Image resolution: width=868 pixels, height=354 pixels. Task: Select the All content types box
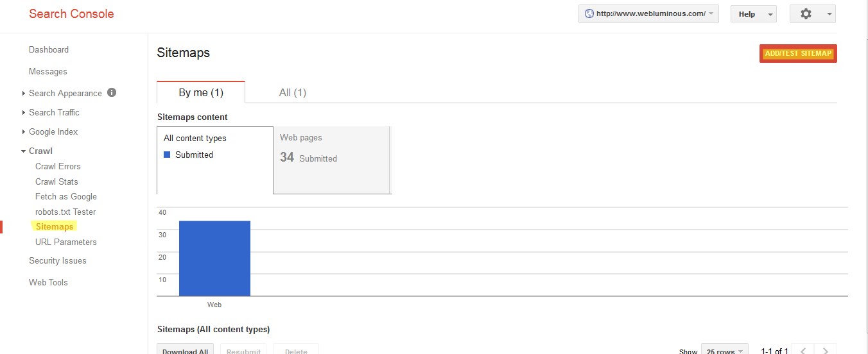[x=215, y=160]
